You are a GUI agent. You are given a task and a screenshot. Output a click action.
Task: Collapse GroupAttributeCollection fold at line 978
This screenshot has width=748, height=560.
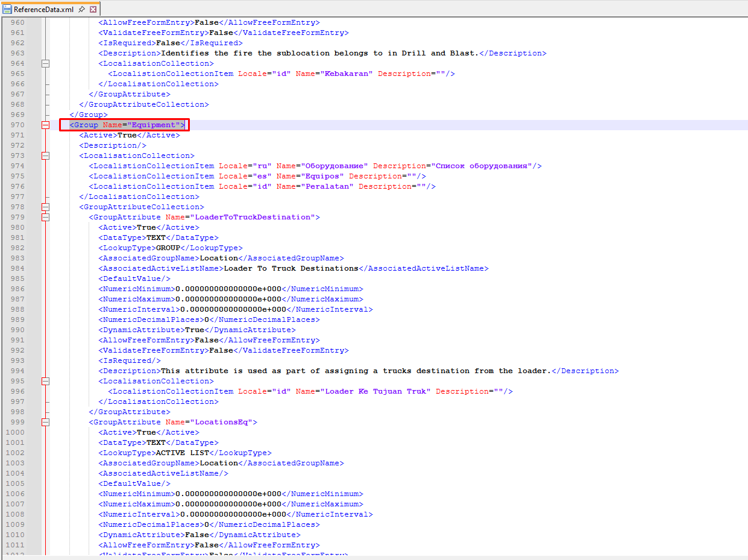coord(45,207)
